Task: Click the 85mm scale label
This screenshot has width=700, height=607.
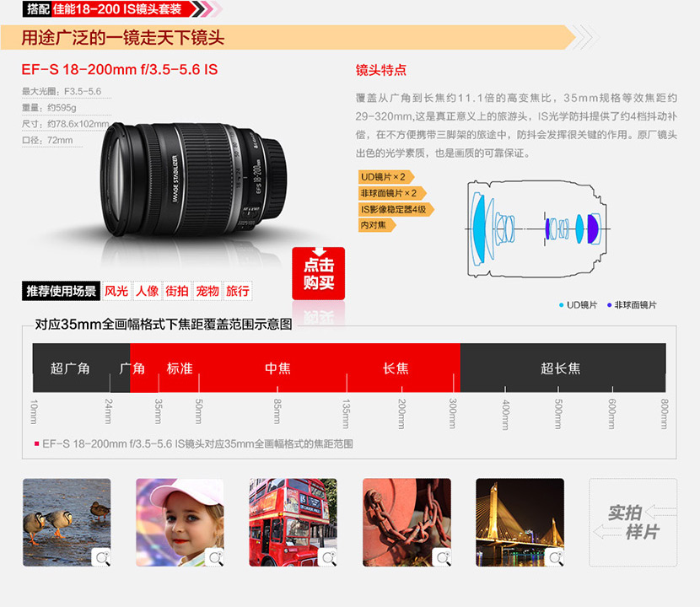Action: pos(277,412)
